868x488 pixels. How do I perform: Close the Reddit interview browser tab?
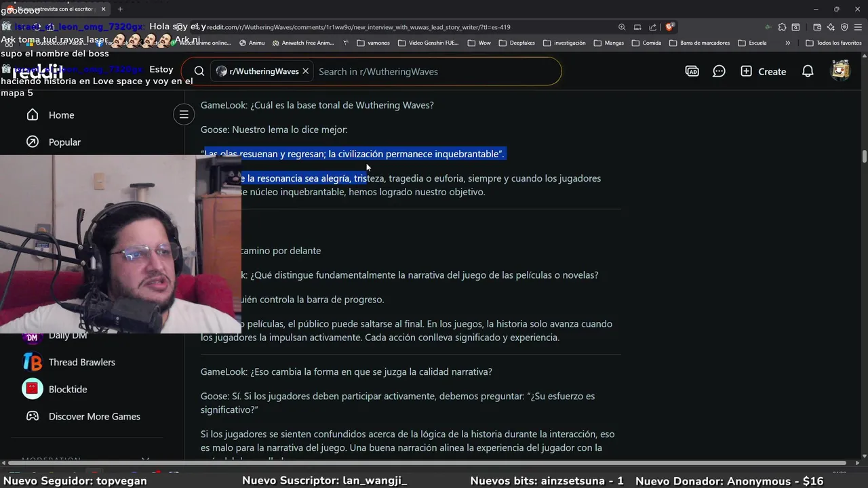click(103, 9)
